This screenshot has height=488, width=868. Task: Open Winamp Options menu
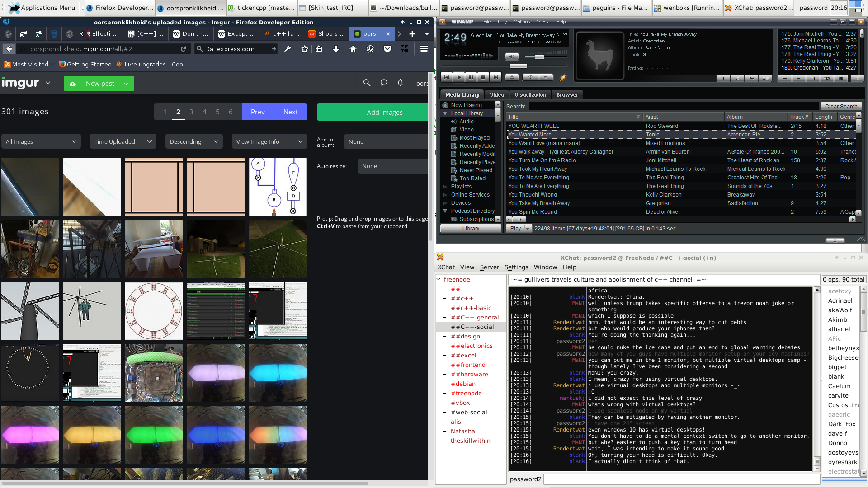pyautogui.click(x=522, y=22)
